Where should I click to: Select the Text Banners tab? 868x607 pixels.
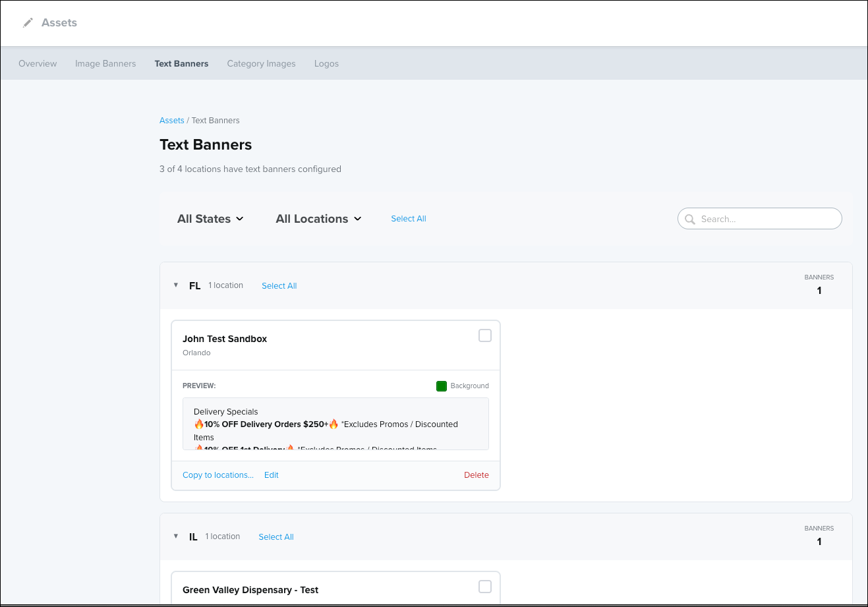(181, 63)
